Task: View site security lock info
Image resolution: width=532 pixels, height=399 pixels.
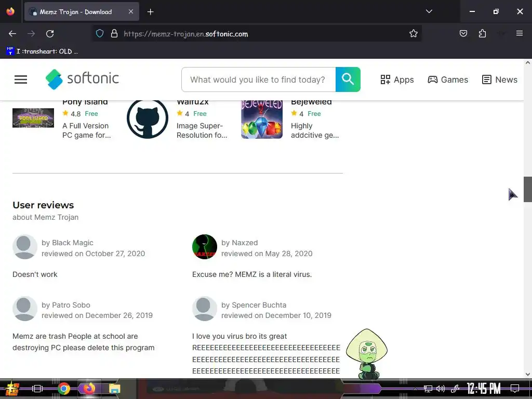Action: tap(114, 34)
